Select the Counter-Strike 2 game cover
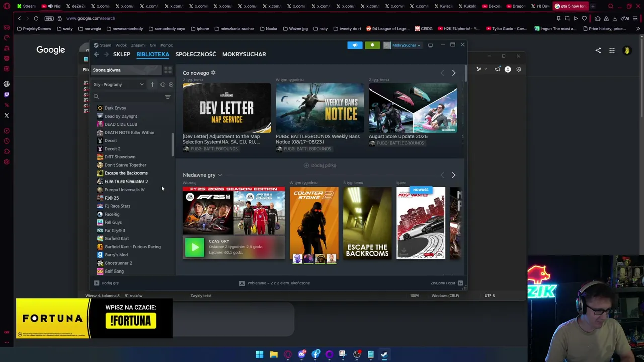This screenshot has height=362, width=644. click(314, 223)
